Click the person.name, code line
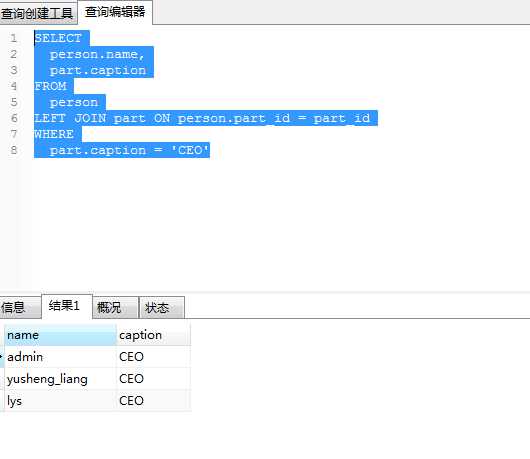This screenshot has width=530, height=459. point(97,54)
